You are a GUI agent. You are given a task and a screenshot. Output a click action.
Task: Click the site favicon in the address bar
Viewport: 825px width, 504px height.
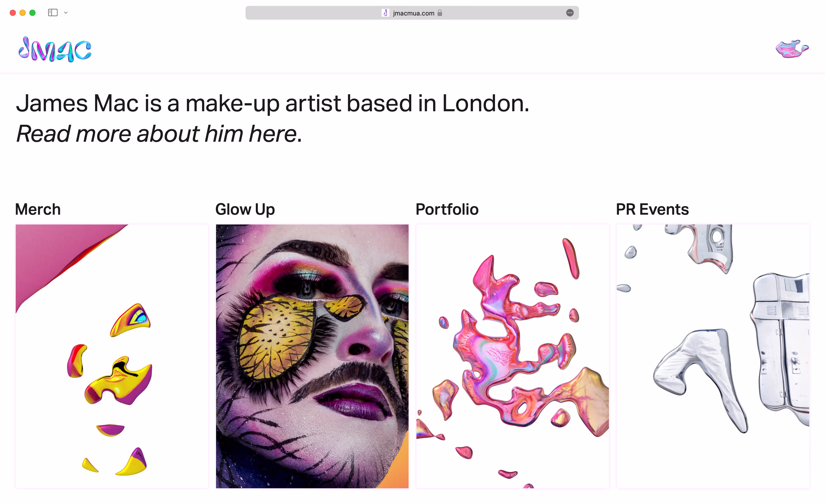pyautogui.click(x=385, y=13)
